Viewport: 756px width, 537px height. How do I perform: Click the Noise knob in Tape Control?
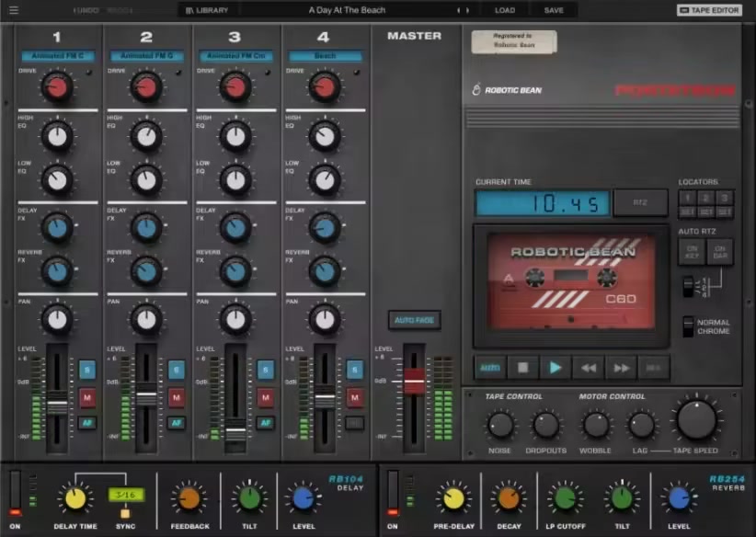tap(500, 425)
